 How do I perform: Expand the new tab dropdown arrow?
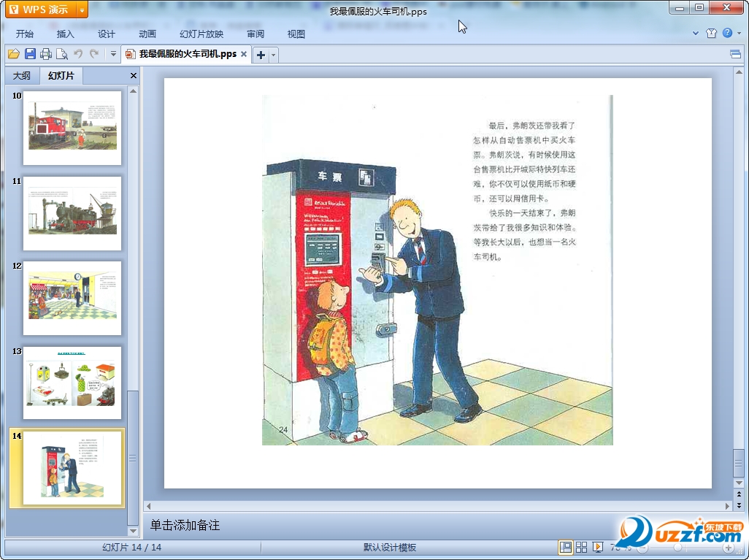tap(273, 55)
